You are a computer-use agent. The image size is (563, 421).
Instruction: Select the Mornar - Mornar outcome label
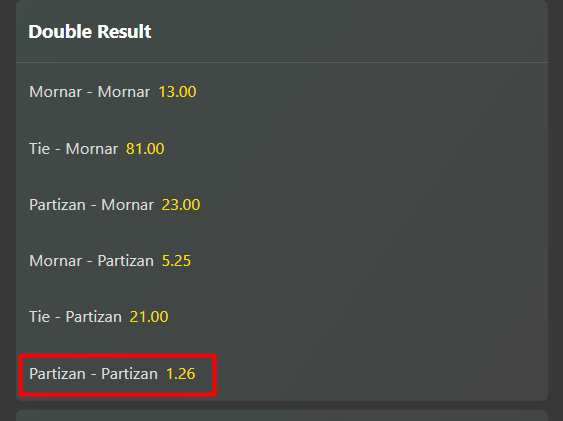click(89, 92)
